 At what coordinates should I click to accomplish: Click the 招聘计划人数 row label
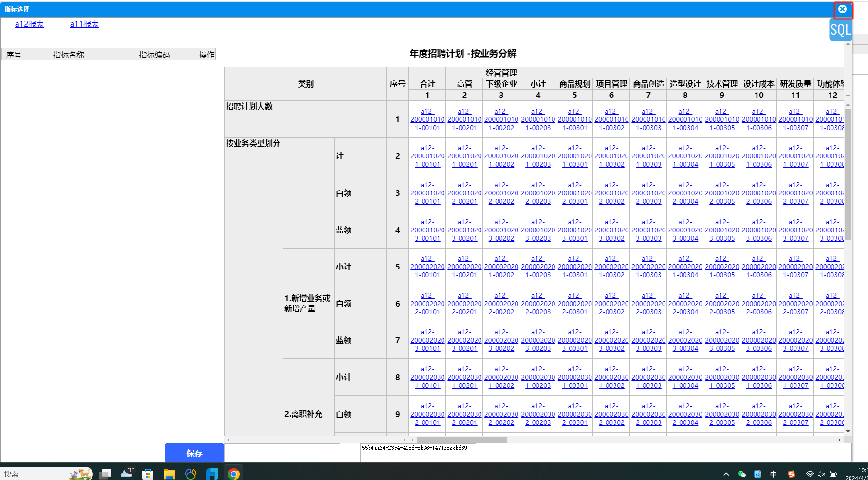pos(249,106)
